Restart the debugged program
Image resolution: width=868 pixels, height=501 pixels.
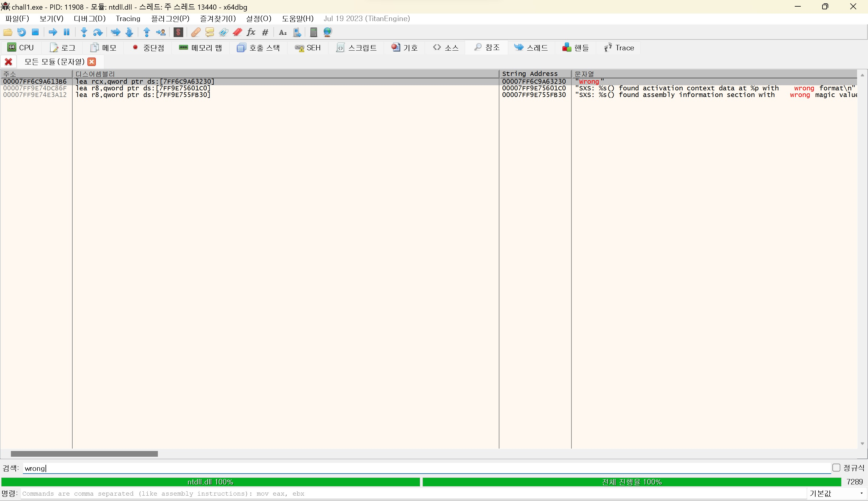[21, 32]
